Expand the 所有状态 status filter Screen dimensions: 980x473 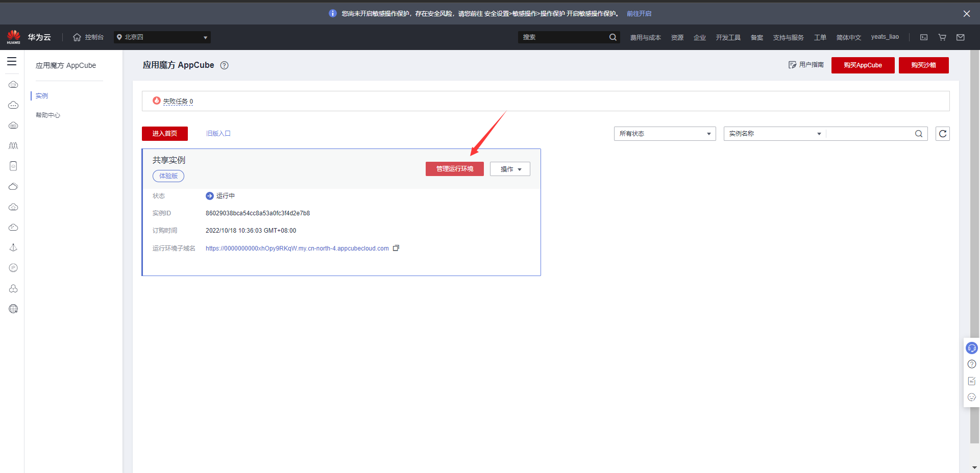(665, 134)
